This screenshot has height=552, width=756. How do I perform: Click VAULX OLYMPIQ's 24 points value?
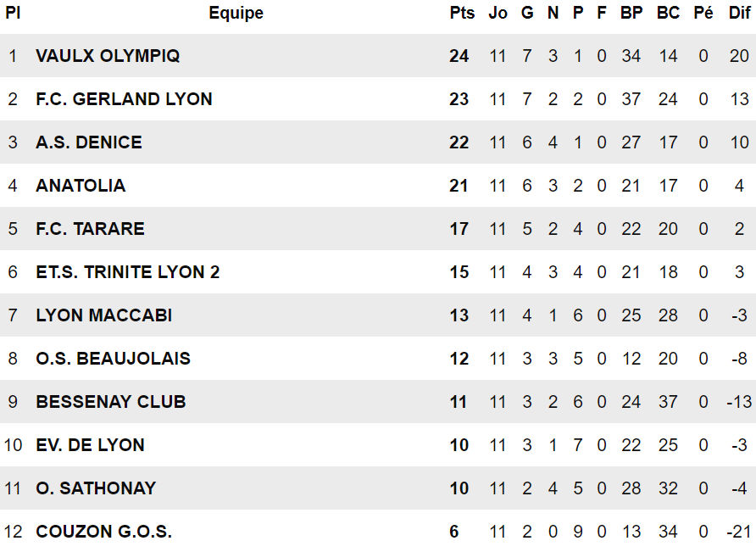pos(459,56)
